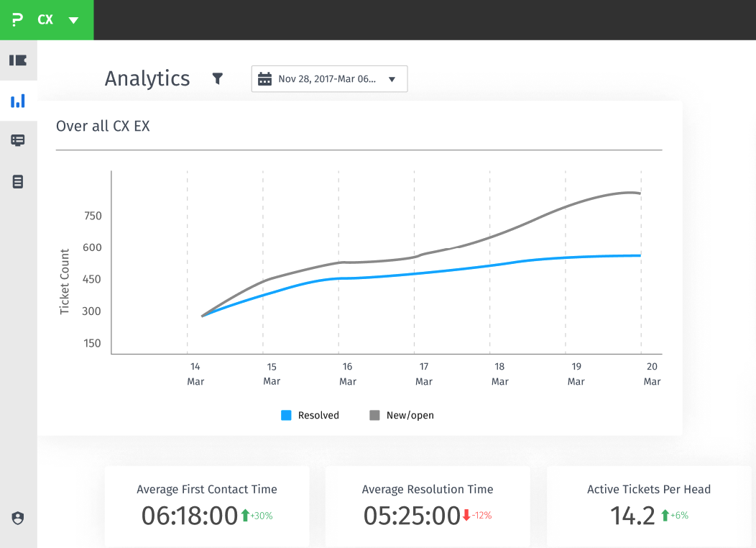Select the analytics bar chart sidebar icon
Screen dimensions: 756x548
[x=18, y=101]
